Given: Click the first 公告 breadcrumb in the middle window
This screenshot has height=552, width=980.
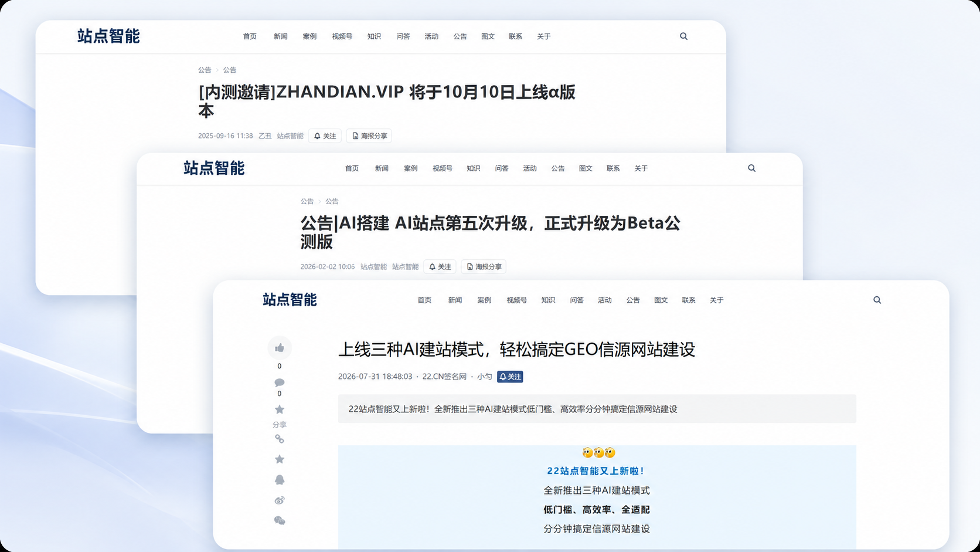Looking at the screenshot, I should pos(307,201).
